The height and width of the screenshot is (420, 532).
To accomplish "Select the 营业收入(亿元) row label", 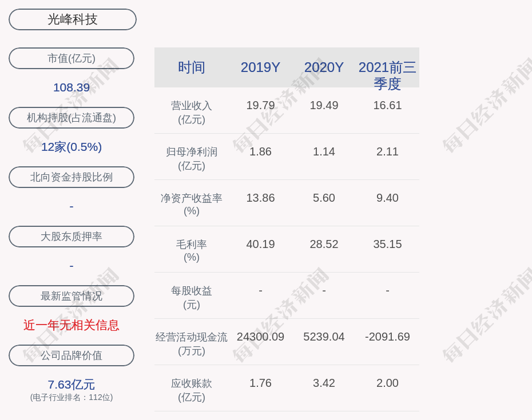I will coord(192,112).
